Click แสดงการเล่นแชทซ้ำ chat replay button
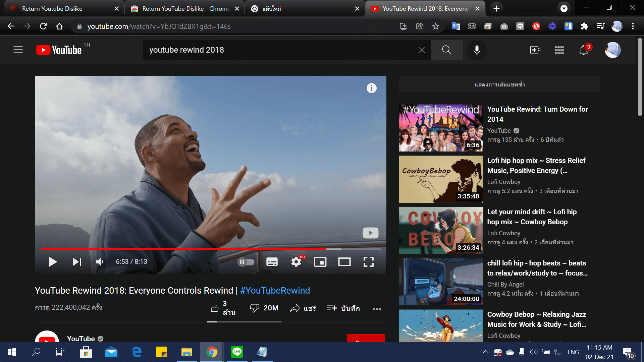The image size is (644, 362). (x=500, y=84)
